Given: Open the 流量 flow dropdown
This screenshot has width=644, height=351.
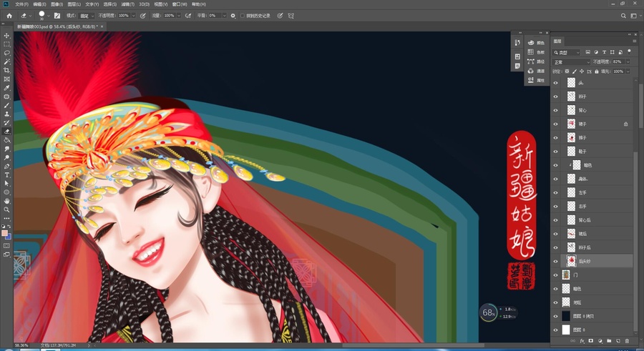Looking at the screenshot, I should click(178, 16).
